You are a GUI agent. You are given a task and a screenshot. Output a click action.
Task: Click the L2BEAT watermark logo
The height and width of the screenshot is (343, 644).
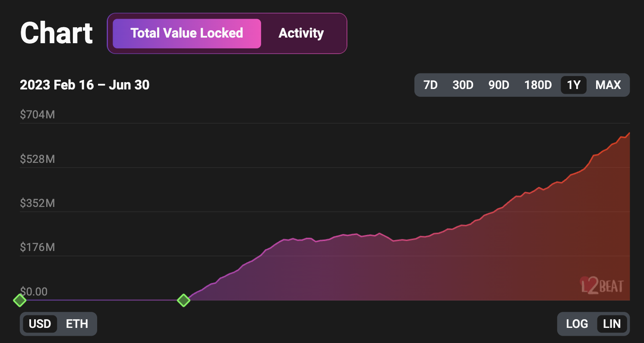click(x=601, y=286)
